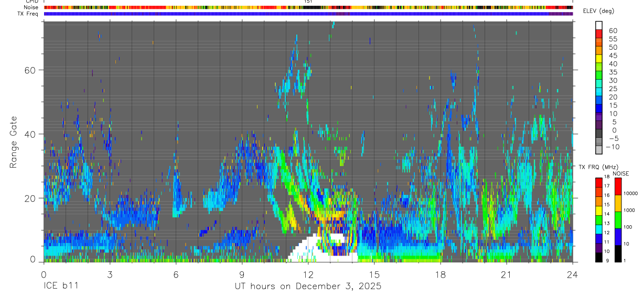The width and height of the screenshot is (644, 297).
Task: Click the '9' tick on the UT hours axis
Action: coord(242,274)
